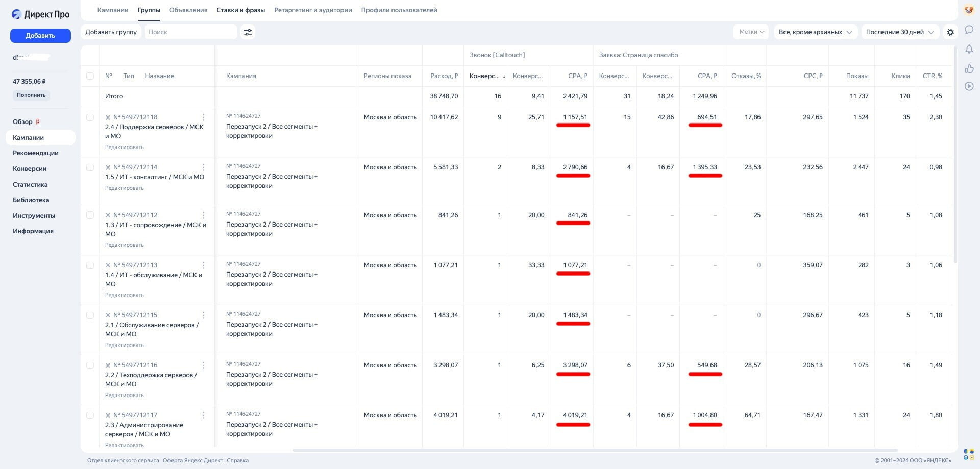Open three-dot menu for group 5497712116

tap(203, 365)
